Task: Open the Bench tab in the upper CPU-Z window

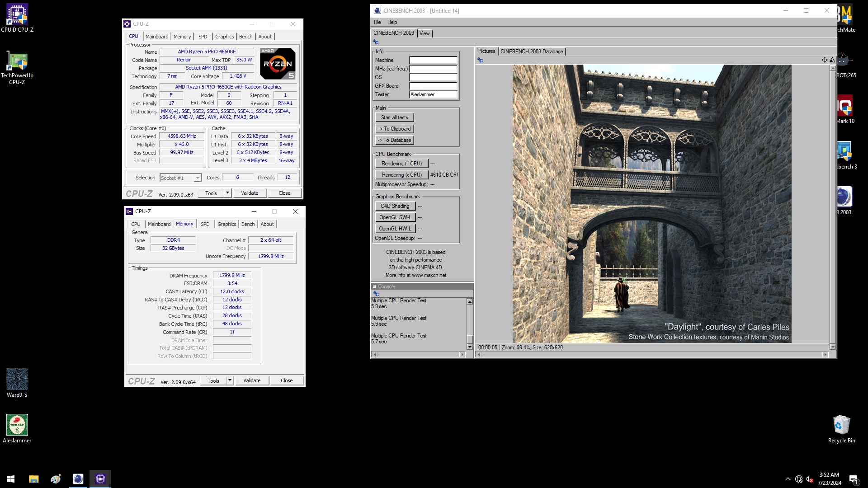Action: pyautogui.click(x=245, y=37)
